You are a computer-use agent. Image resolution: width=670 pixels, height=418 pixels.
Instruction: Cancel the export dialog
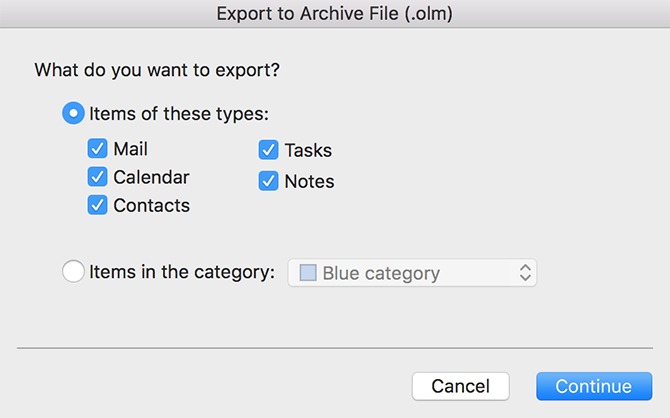click(461, 386)
